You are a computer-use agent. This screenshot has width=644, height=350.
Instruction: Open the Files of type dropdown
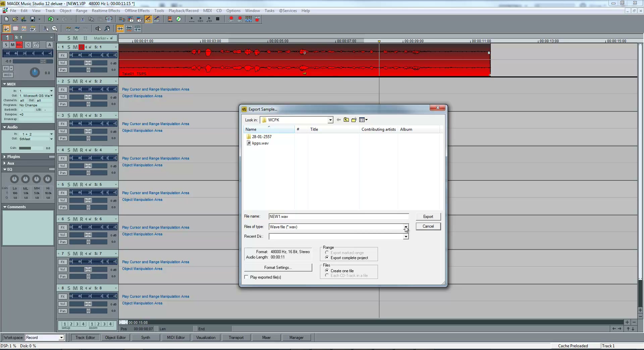(x=339, y=227)
